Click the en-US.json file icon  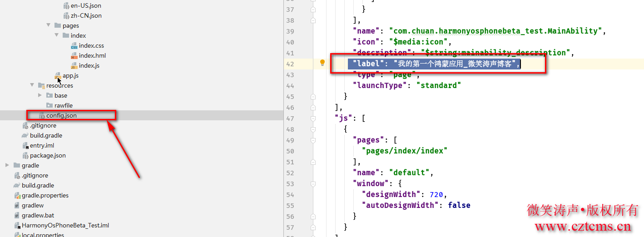point(66,5)
